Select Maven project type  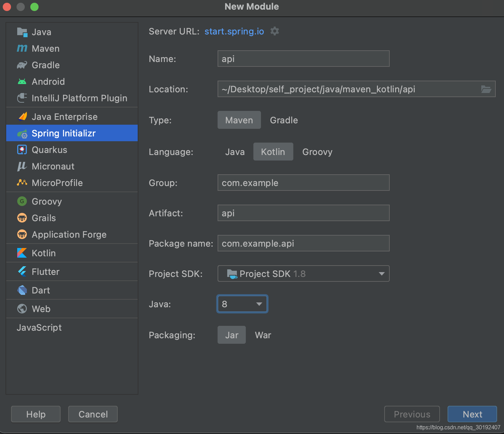[239, 120]
